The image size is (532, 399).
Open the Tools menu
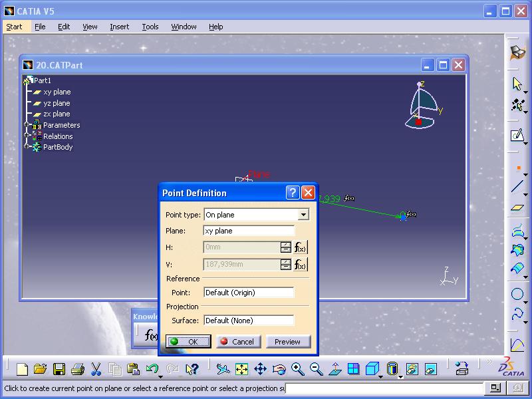coord(150,27)
